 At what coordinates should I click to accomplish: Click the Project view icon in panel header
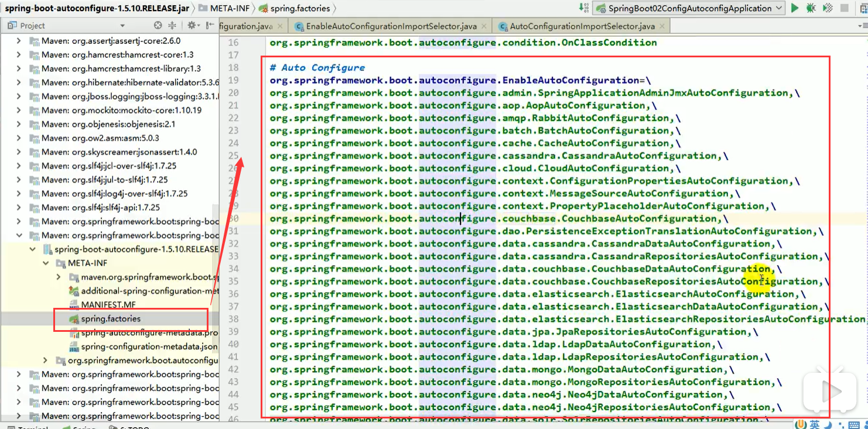(x=12, y=26)
